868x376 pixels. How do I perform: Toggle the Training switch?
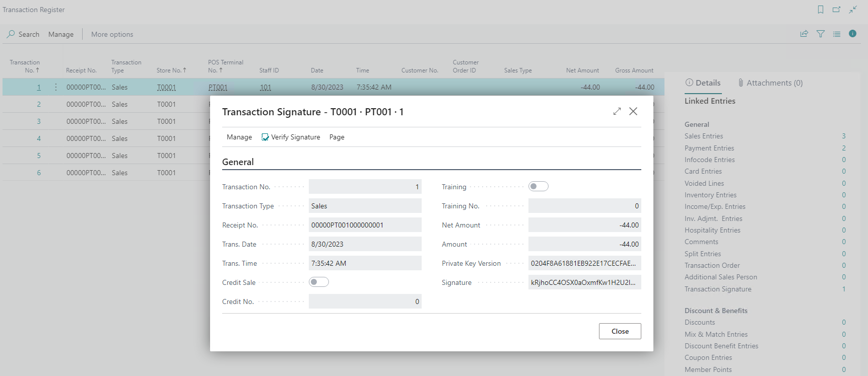(538, 187)
